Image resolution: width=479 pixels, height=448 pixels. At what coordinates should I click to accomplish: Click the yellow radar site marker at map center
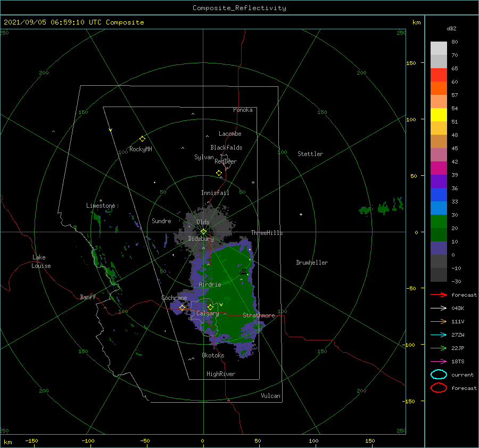[203, 232]
